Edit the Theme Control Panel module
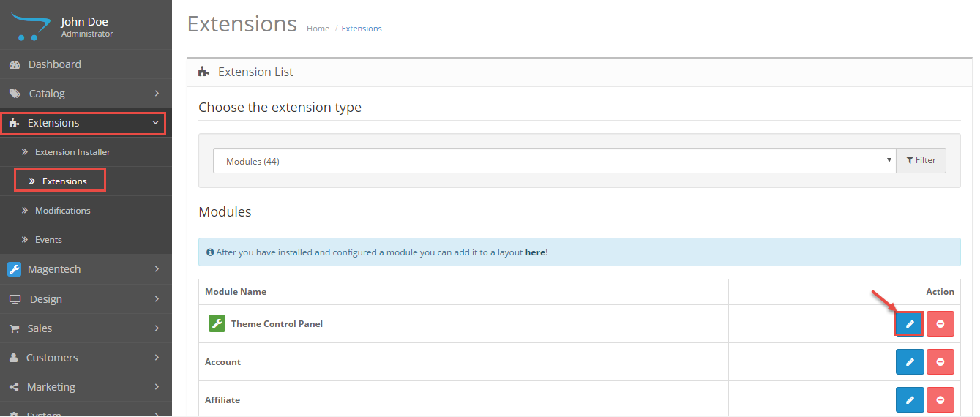This screenshot has width=980, height=417. point(910,323)
